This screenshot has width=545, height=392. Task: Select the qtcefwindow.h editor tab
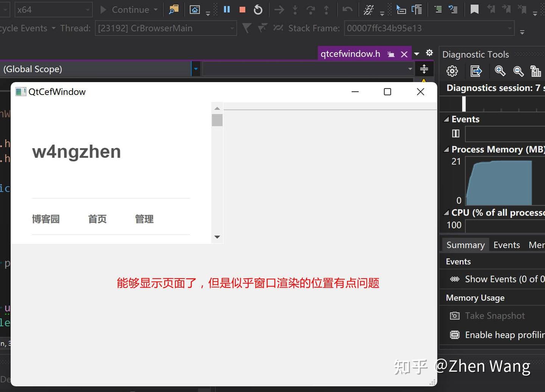[350, 53]
